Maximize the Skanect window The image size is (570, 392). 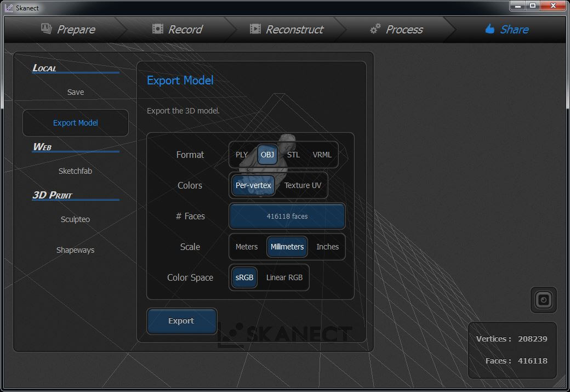pos(533,6)
